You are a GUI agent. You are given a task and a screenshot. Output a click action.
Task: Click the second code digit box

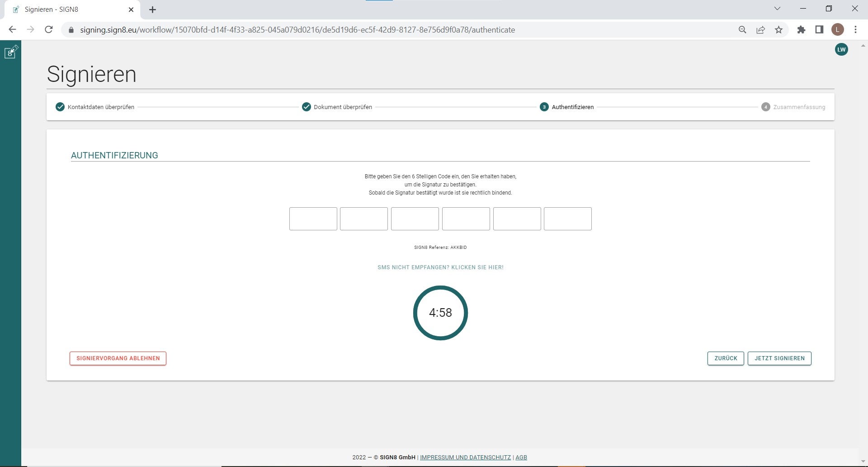(x=364, y=219)
